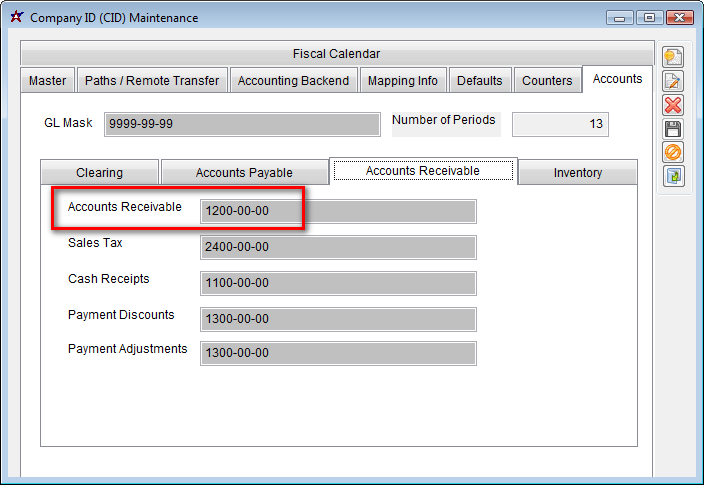The image size is (704, 485).
Task: Click the Exit door icon
Action: (x=673, y=176)
